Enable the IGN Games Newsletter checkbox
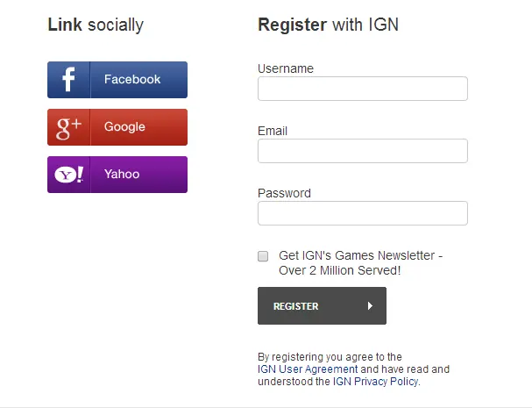The height and width of the screenshot is (408, 532). pyautogui.click(x=263, y=256)
